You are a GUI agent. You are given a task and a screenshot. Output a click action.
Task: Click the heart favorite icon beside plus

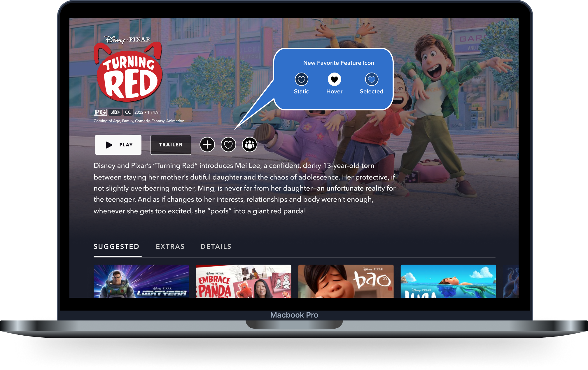[228, 145]
